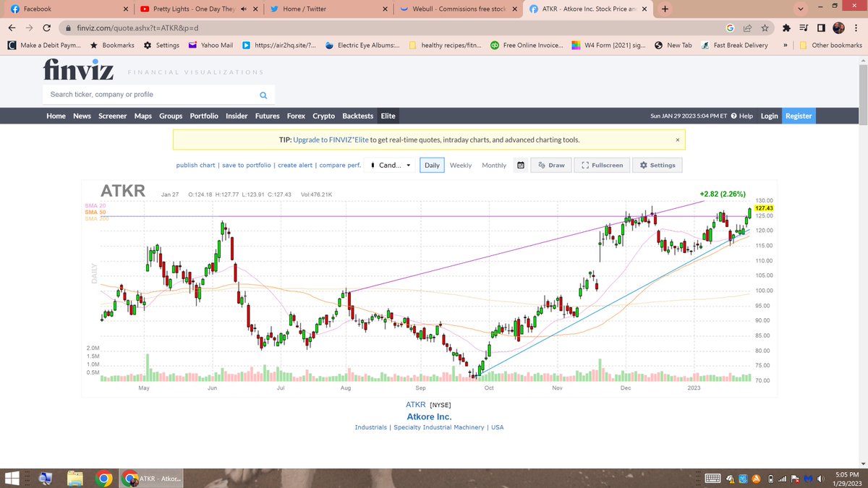Open the Windows Start button
Image resolution: width=868 pixels, height=488 pixels.
12,478
